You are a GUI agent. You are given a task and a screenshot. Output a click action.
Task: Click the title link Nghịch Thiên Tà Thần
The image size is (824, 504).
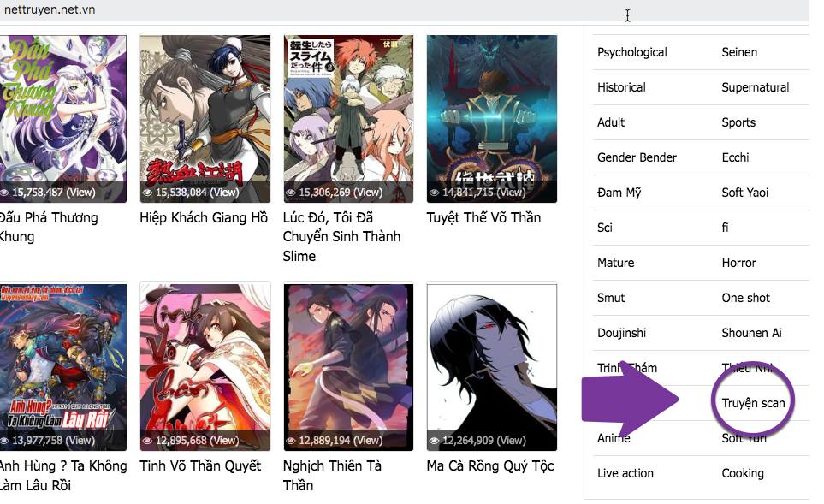pos(332,475)
